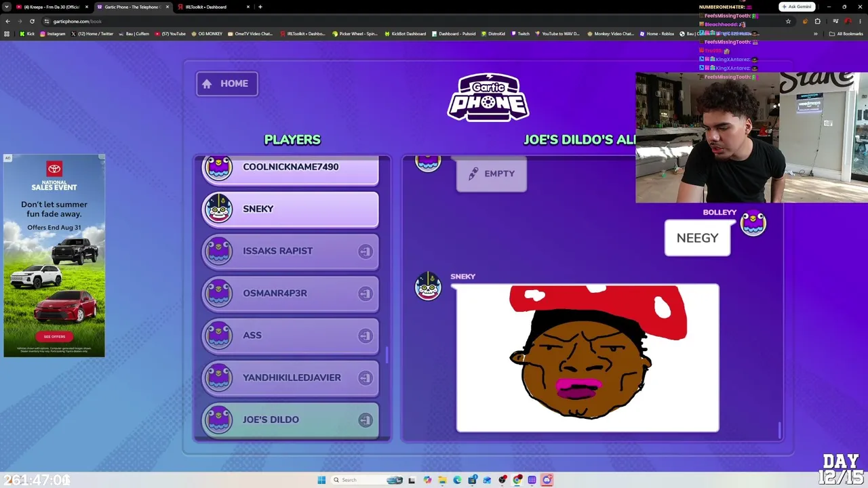Viewport: 868px width, 488px height.
Task: Open OSMANR4P3R player album arrow
Action: (x=366, y=293)
